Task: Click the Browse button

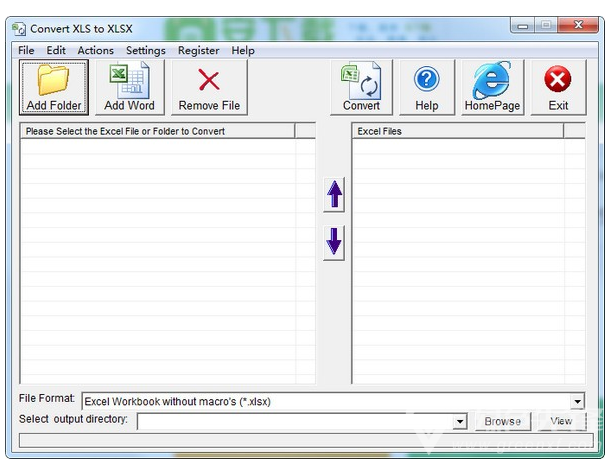Action: [x=503, y=421]
